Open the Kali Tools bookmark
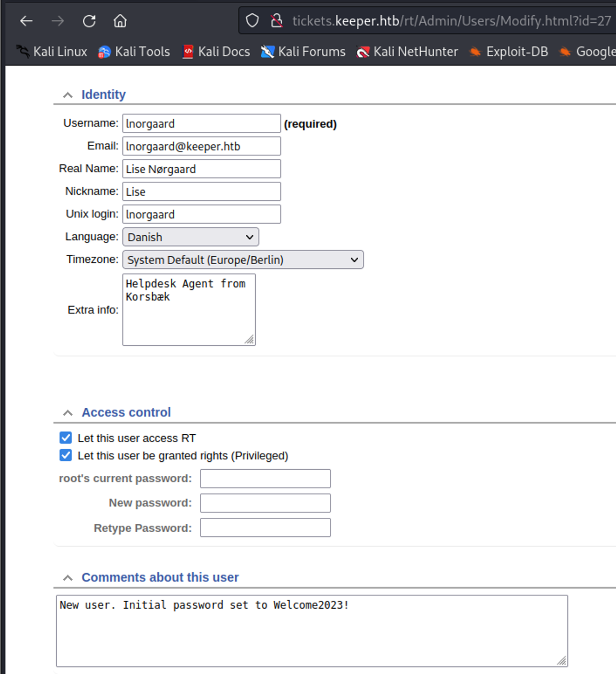 coord(134,52)
